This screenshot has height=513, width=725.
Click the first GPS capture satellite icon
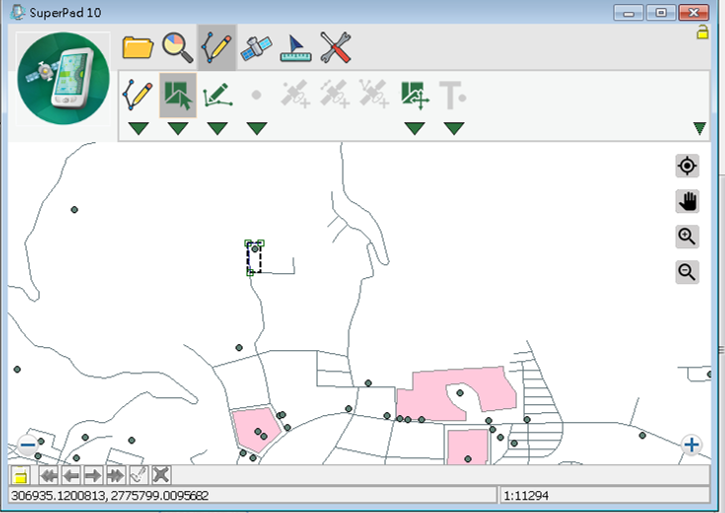pyautogui.click(x=296, y=94)
